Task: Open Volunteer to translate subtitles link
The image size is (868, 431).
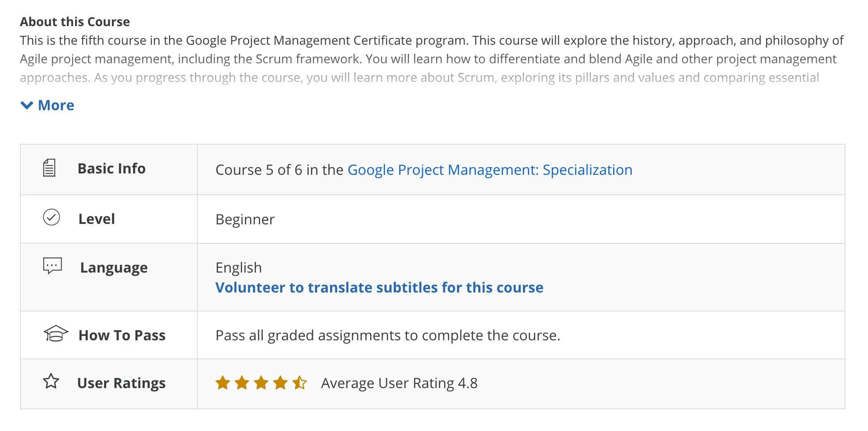Action: pos(379,288)
